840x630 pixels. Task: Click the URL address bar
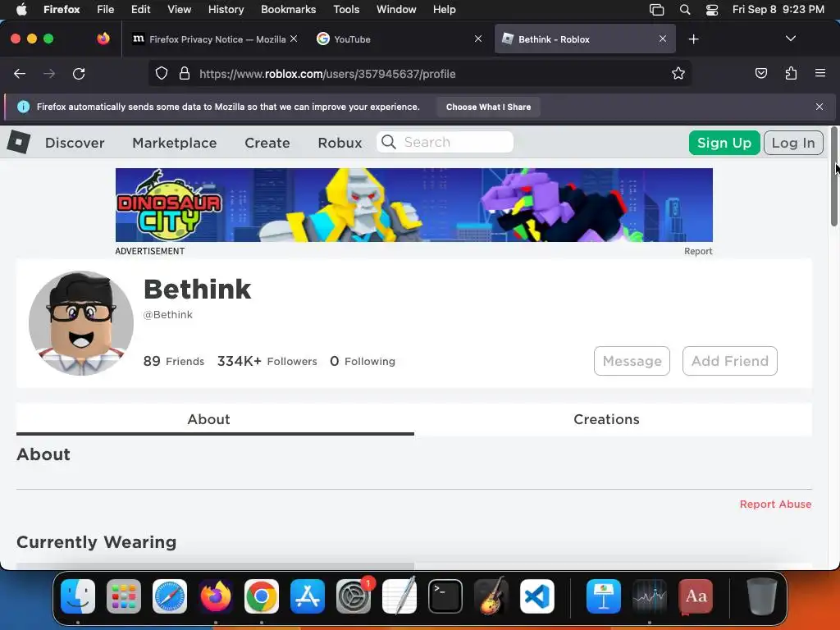click(421, 74)
